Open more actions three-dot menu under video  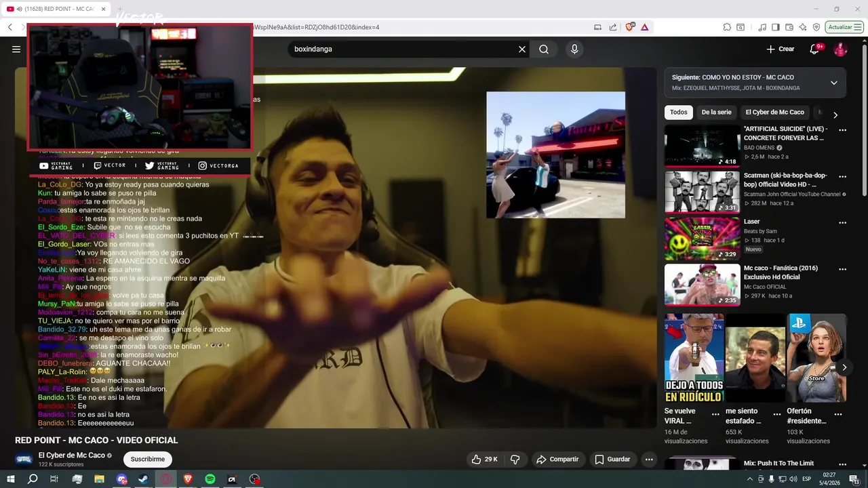pos(649,460)
